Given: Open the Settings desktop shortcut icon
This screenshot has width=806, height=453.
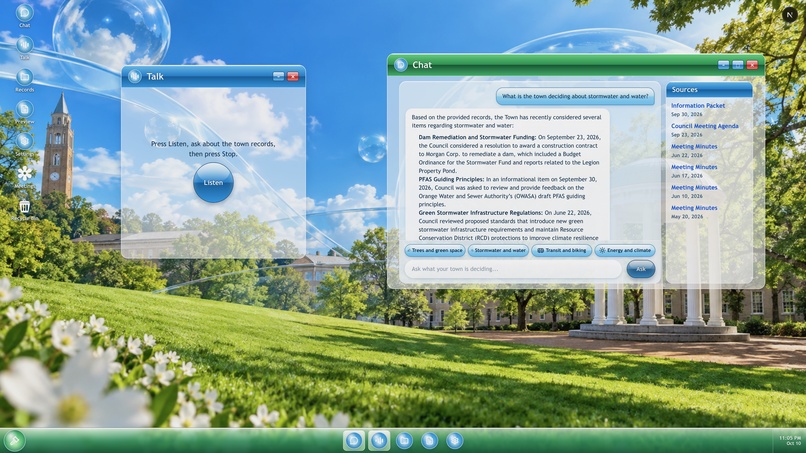Looking at the screenshot, I should pos(24,141).
